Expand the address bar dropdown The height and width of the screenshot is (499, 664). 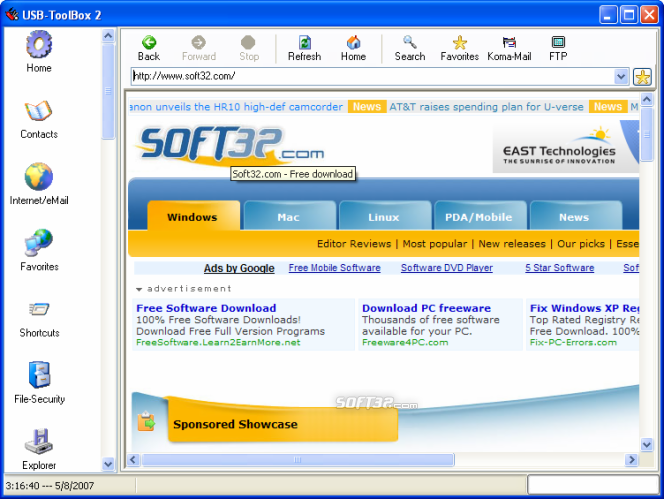coord(621,77)
